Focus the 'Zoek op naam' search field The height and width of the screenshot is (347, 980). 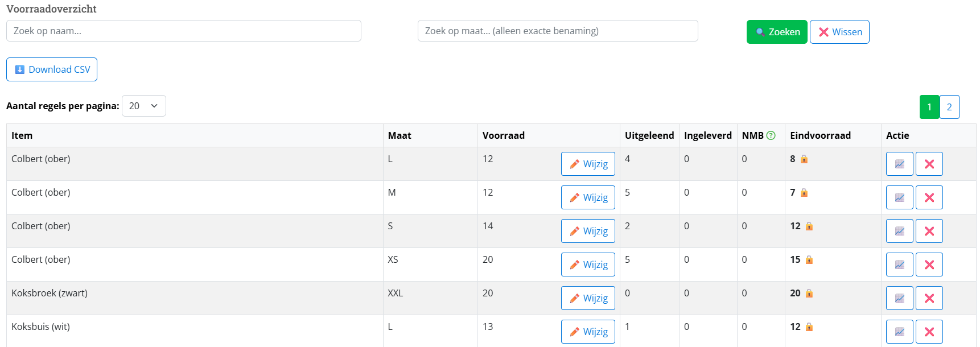click(x=183, y=31)
